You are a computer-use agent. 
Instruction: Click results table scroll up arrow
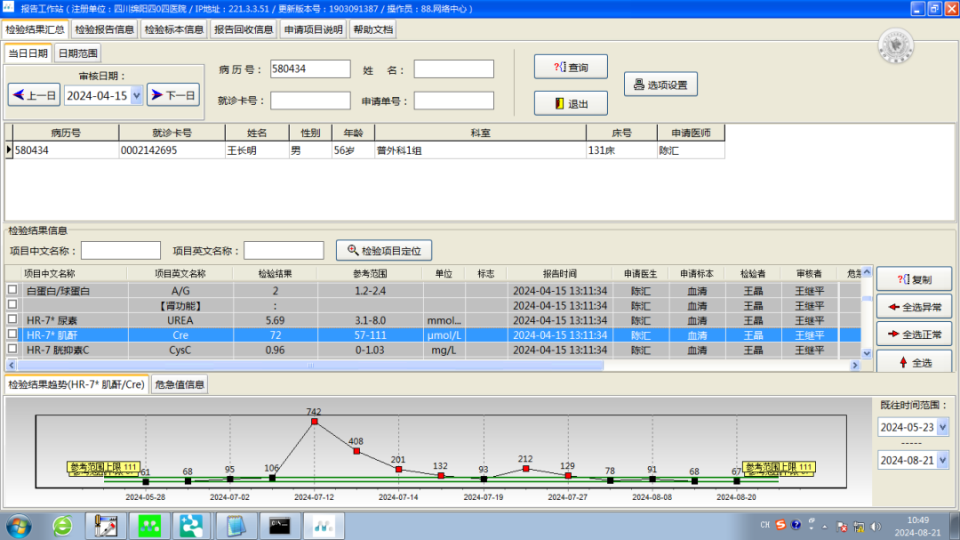pos(866,272)
